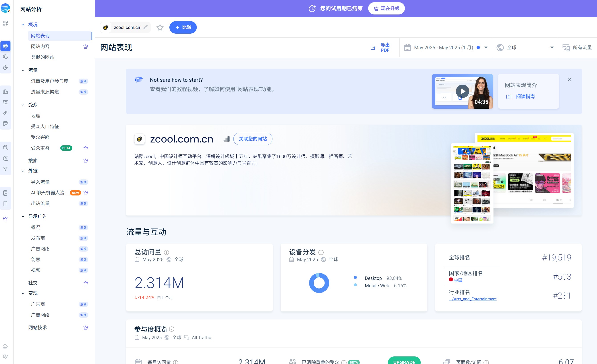597x364 pixels.
Task: Open 网站内容 in sidebar
Action: (40, 46)
